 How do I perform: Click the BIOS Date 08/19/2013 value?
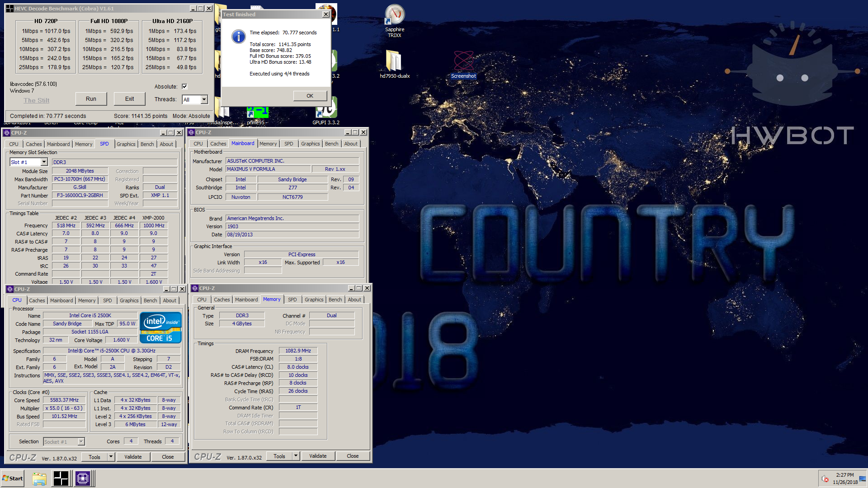pyautogui.click(x=292, y=235)
